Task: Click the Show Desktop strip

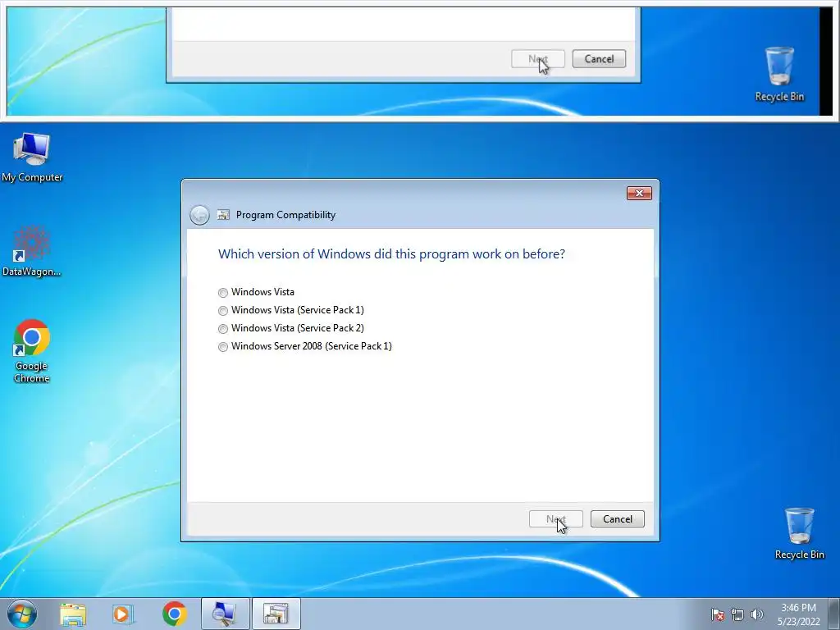Action: (834, 614)
